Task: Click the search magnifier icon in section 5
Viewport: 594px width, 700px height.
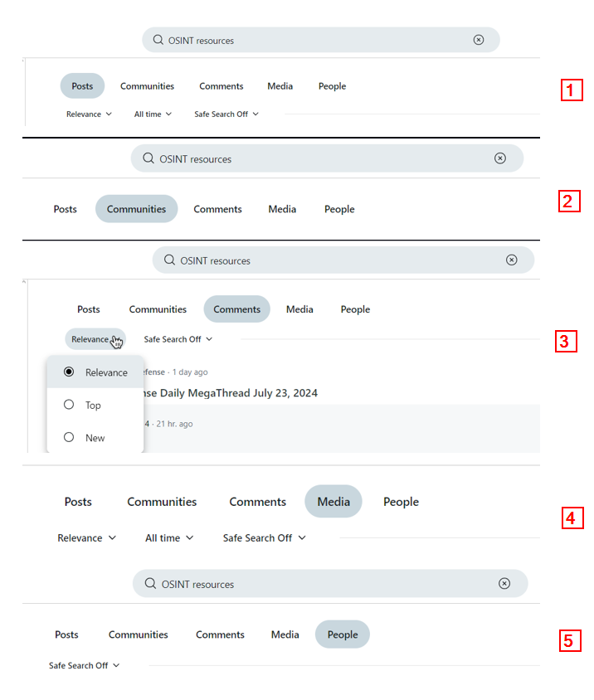Action: pyautogui.click(x=150, y=583)
